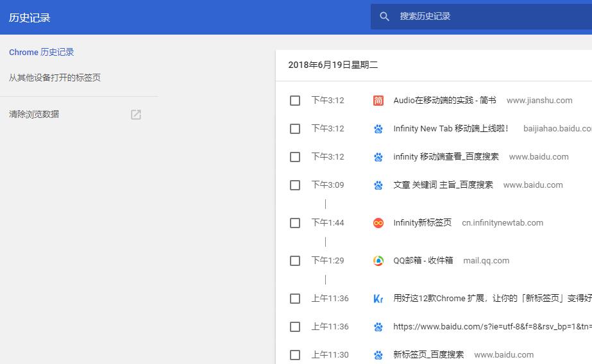Click Baidu favicon beside the https://www.baidu.com/s entry
This screenshot has width=592, height=364.
point(378,327)
